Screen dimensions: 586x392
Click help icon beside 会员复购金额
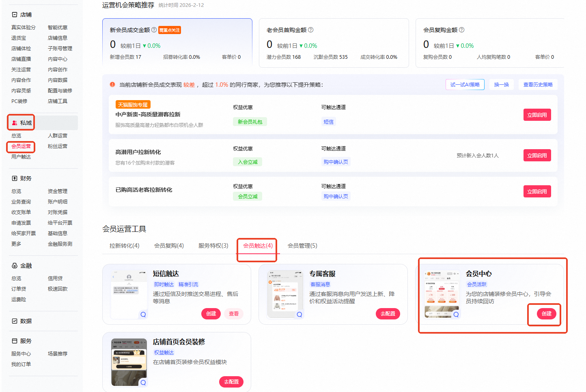(462, 30)
